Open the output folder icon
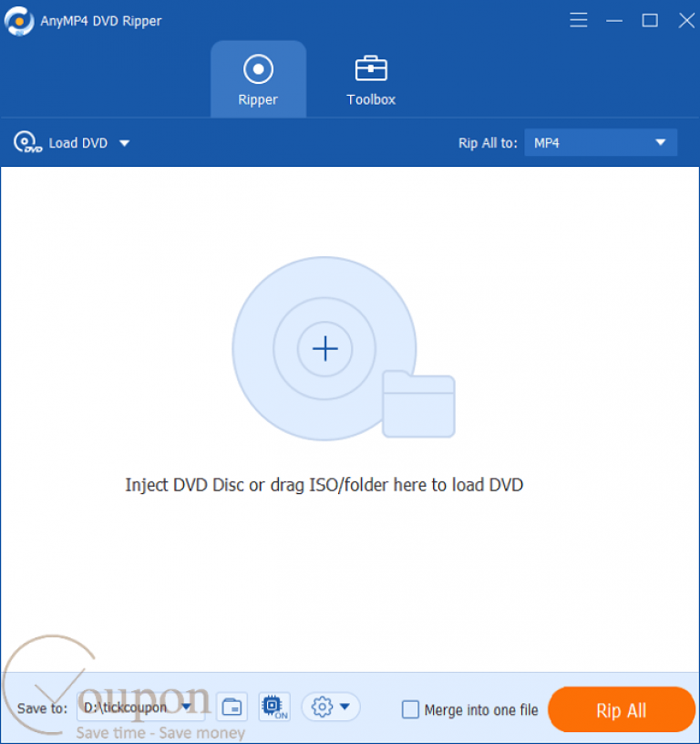The image size is (700, 744). pos(232,707)
